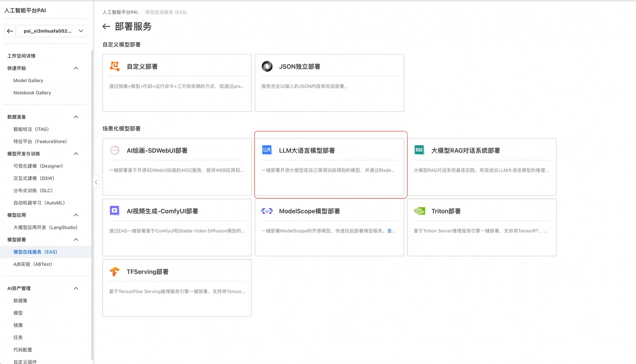The height and width of the screenshot is (364, 636).
Task: Collapse the 模型开发与训练 section
Action: [76, 153]
